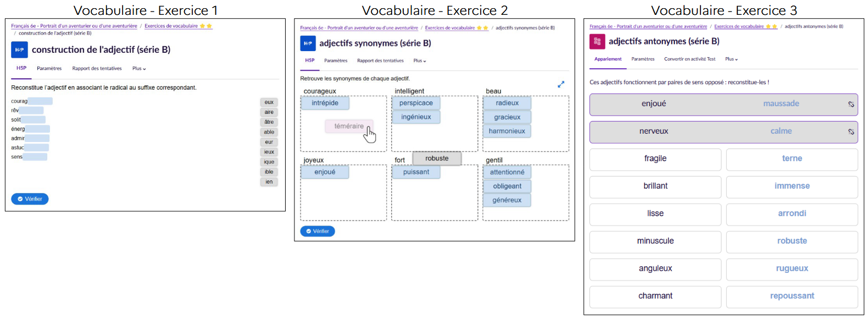The image size is (868, 318).
Task: Select the "fragile" card in the left column
Action: pos(655,159)
